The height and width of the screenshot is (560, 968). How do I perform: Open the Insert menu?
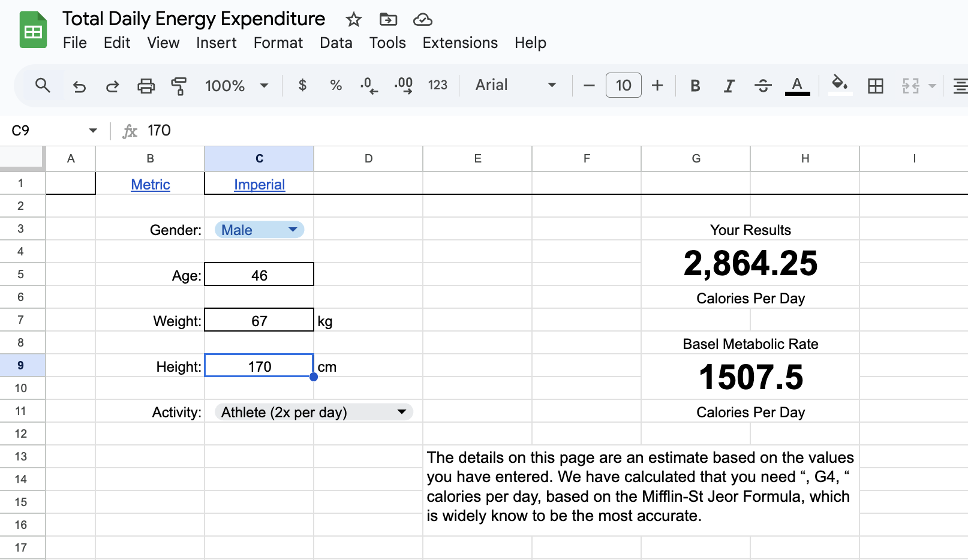216,43
